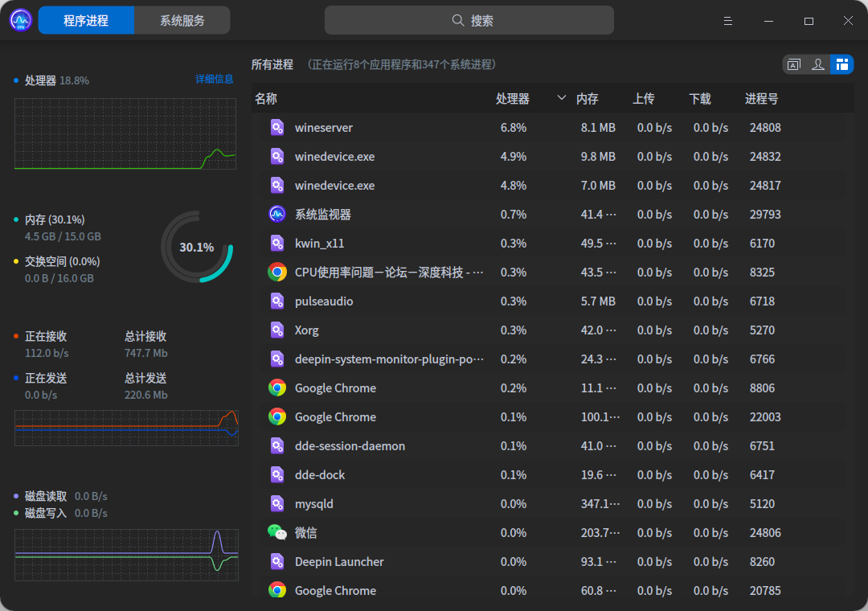Click the System Monitor logo in title bar
This screenshot has width=868, height=611.
pos(21,20)
